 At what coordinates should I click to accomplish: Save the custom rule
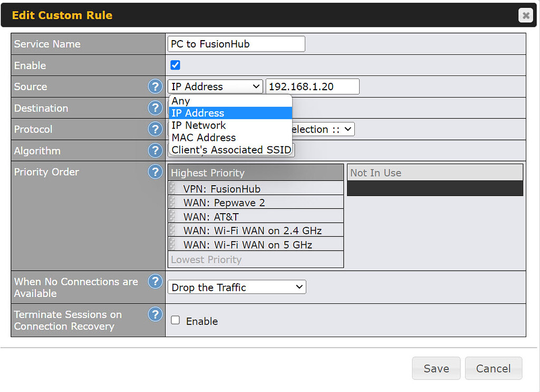pyautogui.click(x=436, y=368)
